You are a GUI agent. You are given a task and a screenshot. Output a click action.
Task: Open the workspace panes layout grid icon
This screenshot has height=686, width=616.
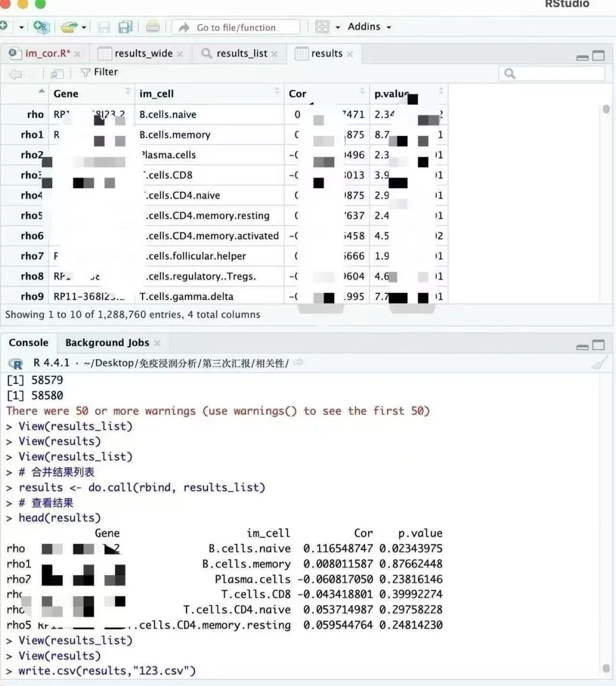coord(322,27)
